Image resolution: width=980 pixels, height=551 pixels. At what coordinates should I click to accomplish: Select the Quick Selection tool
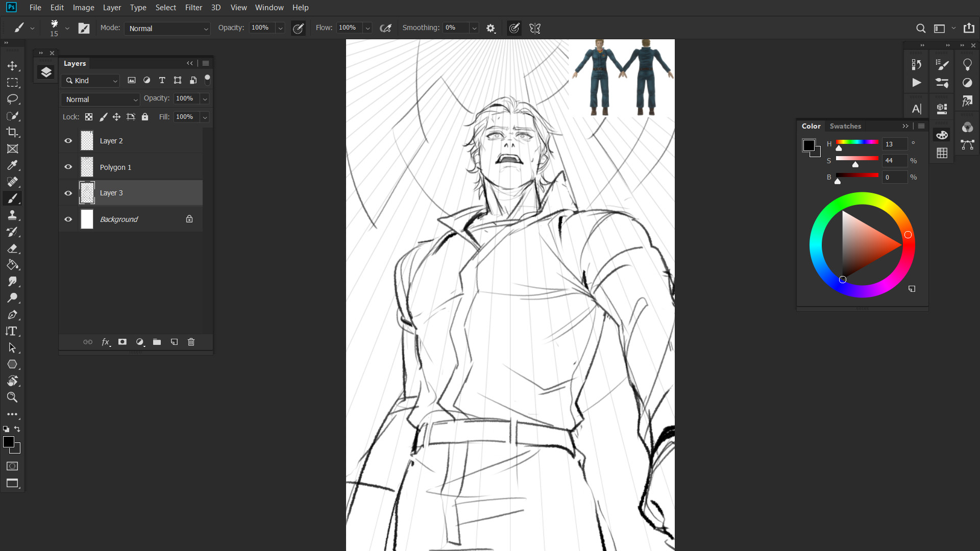tap(12, 116)
